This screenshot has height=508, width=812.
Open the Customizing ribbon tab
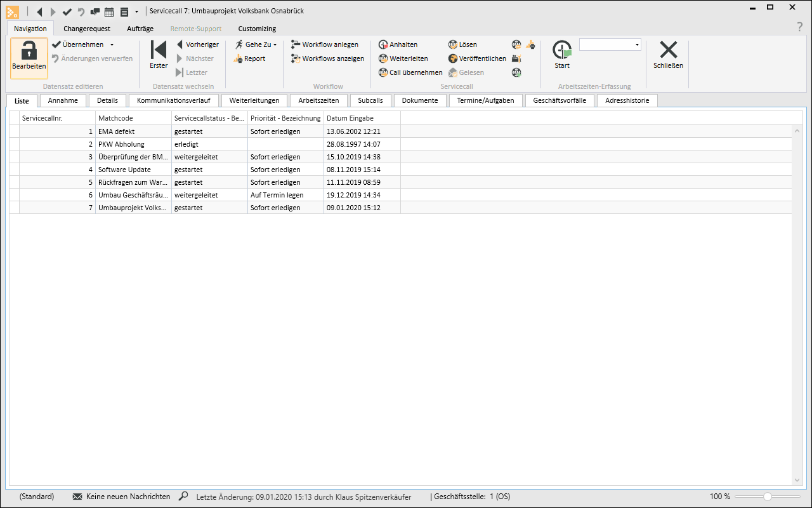point(257,29)
